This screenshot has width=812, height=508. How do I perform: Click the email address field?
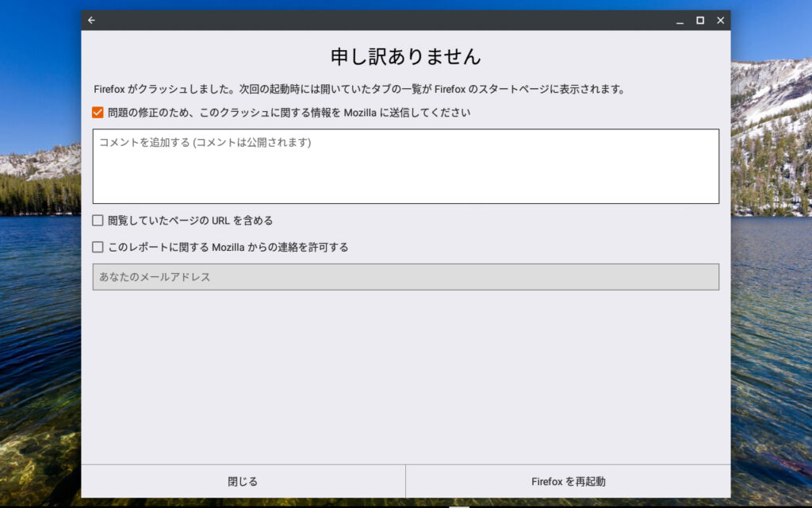(406, 277)
